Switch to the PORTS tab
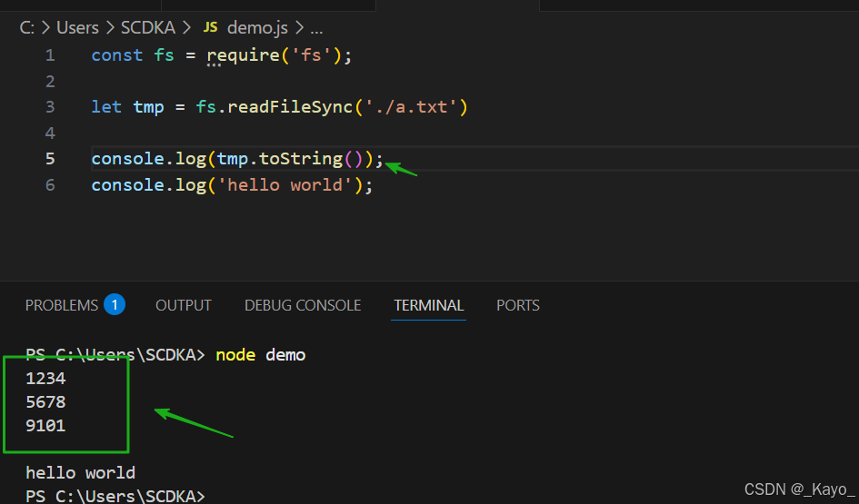This screenshot has height=504, width=859. pos(518,305)
